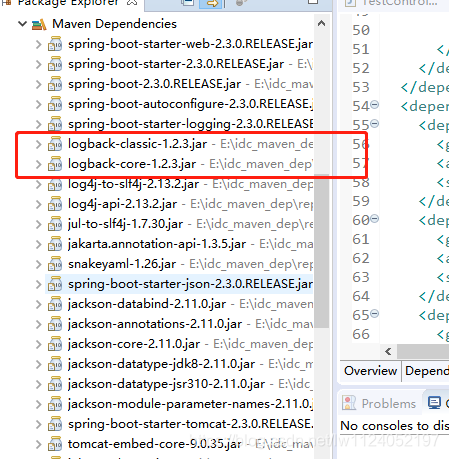Toggle code folding at line 55
The height and width of the screenshot is (459, 449).
click(375, 124)
